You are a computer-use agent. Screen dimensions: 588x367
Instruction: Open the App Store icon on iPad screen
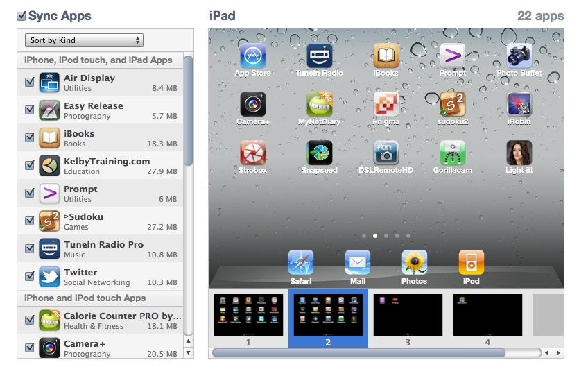(253, 56)
